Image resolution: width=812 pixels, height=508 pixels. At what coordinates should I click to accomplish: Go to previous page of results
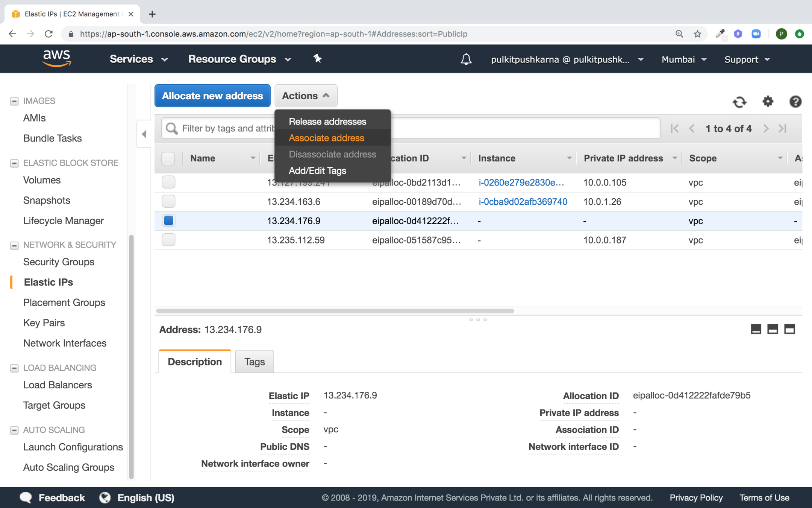pyautogui.click(x=692, y=129)
